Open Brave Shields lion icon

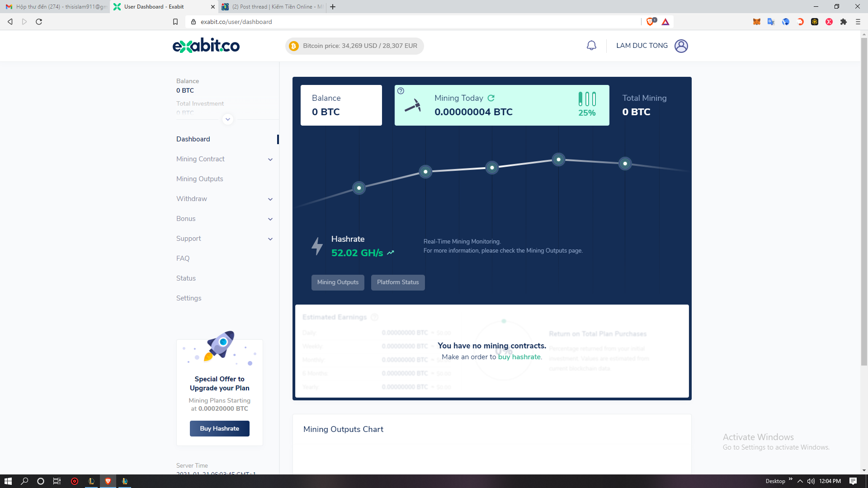(x=650, y=22)
